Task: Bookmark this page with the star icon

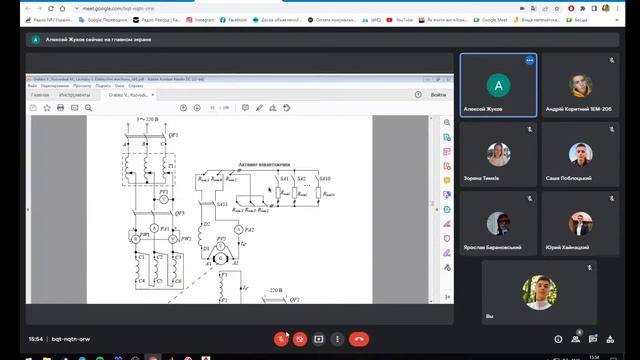Action: [x=557, y=8]
